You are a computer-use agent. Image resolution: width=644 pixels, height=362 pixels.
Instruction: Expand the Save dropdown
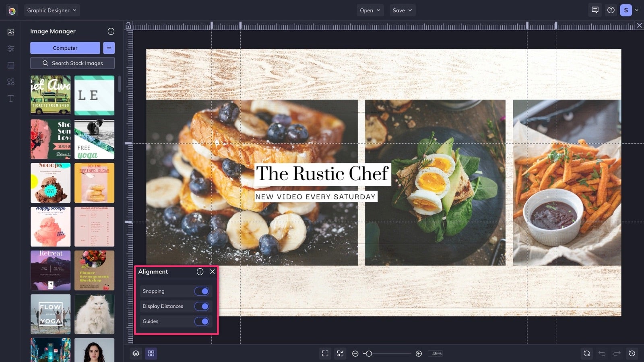402,10
